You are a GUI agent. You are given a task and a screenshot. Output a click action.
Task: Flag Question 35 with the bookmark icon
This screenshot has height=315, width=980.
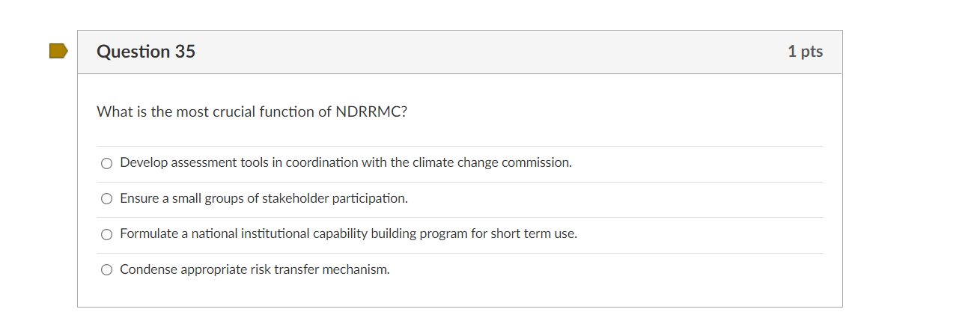58,52
